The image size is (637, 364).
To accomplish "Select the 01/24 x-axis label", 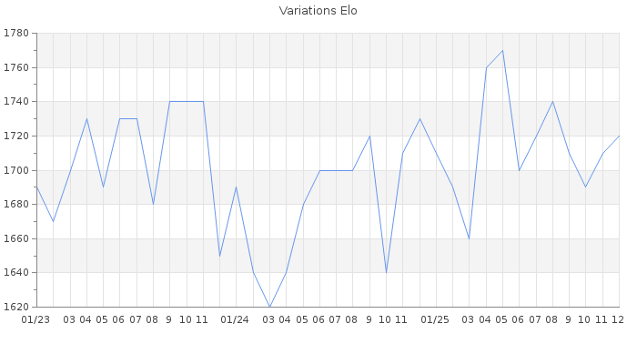I will [x=236, y=319].
